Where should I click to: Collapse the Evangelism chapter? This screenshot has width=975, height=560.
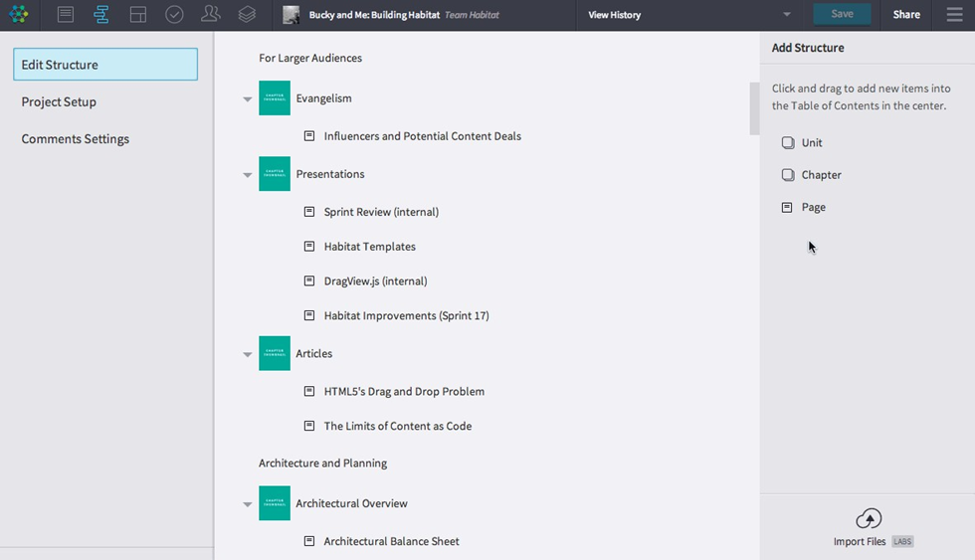[248, 99]
